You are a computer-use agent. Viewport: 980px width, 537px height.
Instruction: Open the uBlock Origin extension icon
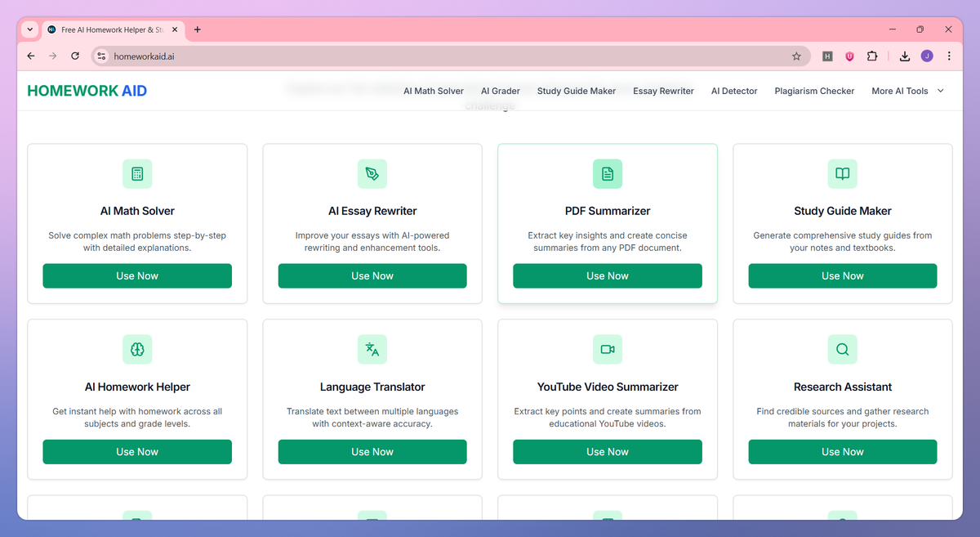point(849,56)
